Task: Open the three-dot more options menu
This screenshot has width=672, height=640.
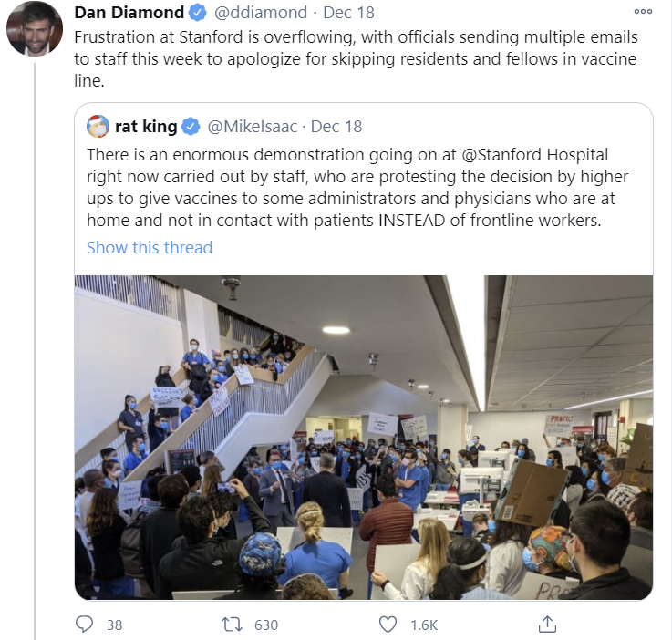Action: [x=643, y=12]
